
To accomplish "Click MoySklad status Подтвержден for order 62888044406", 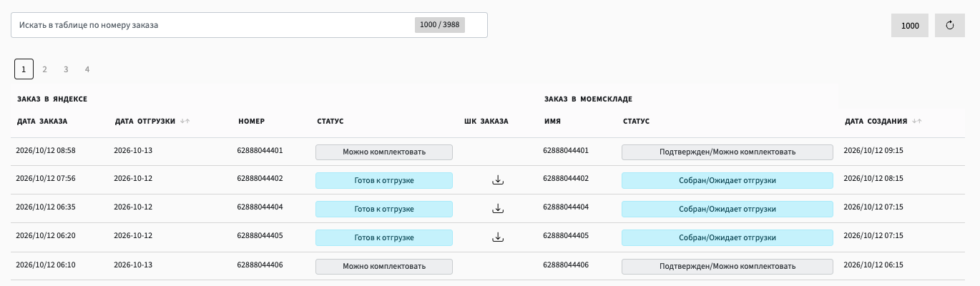I will [x=727, y=266].
